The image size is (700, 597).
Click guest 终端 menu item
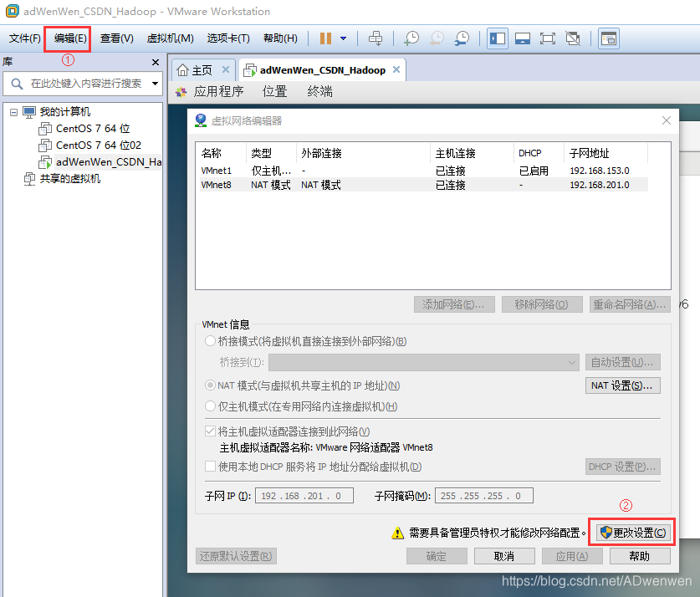[x=319, y=92]
